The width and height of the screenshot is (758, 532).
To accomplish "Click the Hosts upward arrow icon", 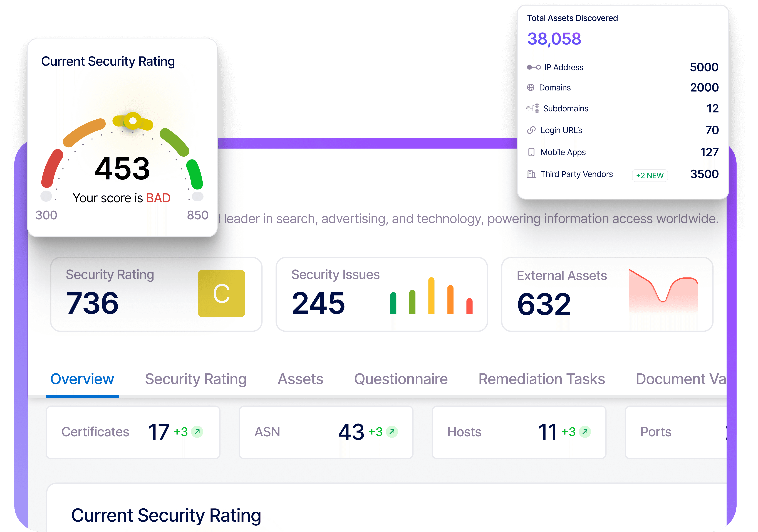I will [x=585, y=432].
